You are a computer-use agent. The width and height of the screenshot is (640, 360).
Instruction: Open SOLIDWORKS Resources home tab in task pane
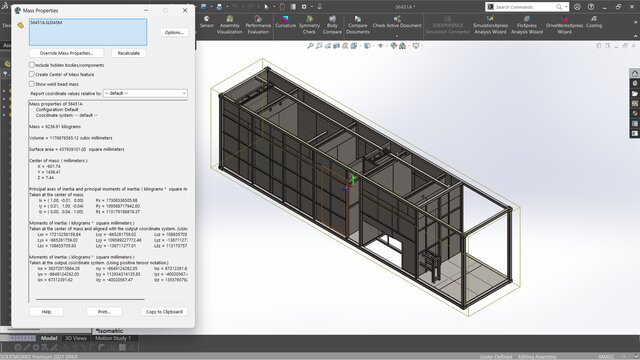tap(635, 73)
